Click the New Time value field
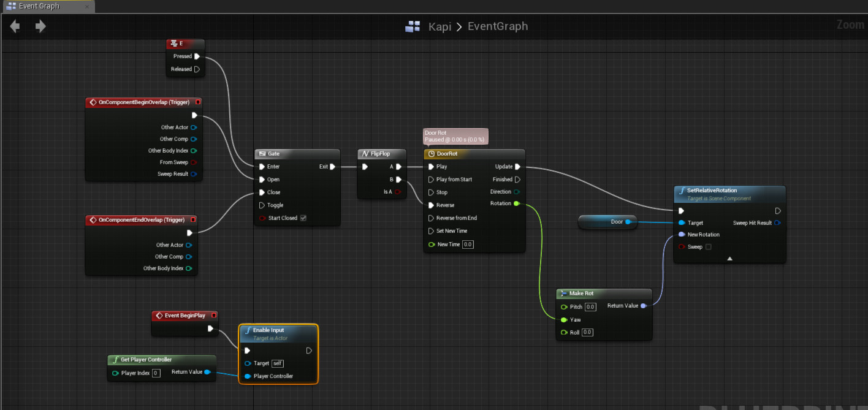The height and width of the screenshot is (410, 868). 468,245
